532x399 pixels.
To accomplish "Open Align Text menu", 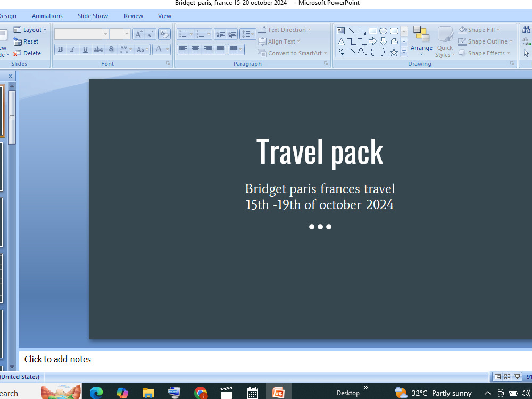I will pos(279,41).
